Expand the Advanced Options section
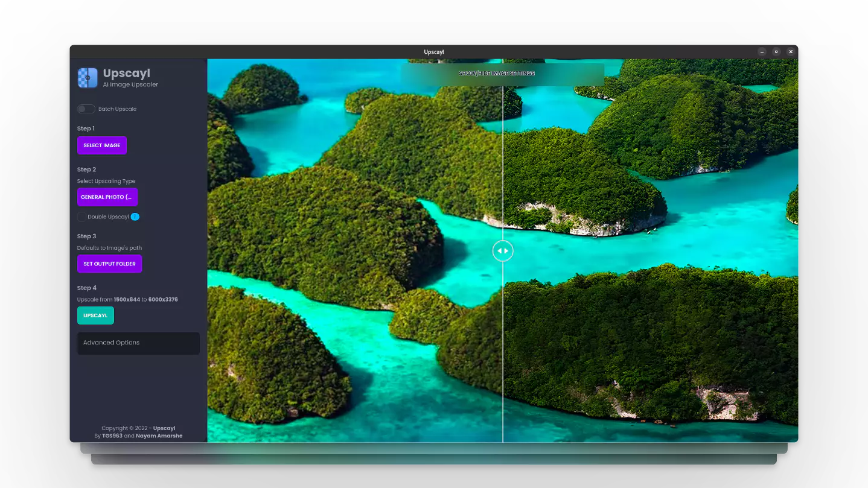The width and height of the screenshot is (868, 488). click(x=138, y=343)
